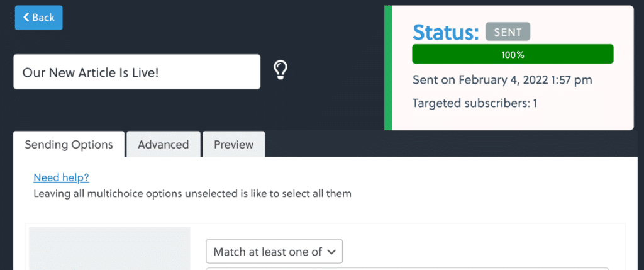Switch to the Advanced tab
644x270 pixels.
[x=164, y=144]
